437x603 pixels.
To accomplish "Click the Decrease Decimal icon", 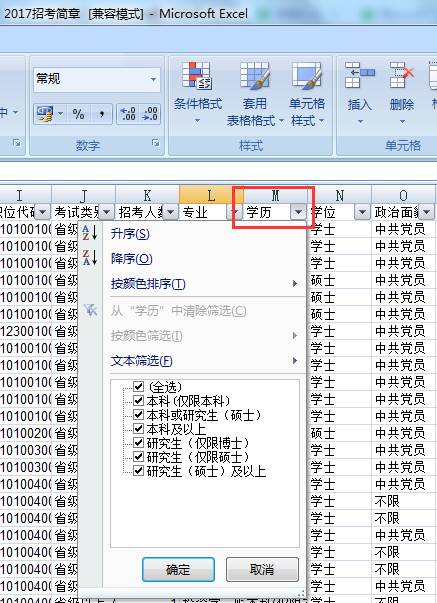I will pyautogui.click(x=150, y=114).
